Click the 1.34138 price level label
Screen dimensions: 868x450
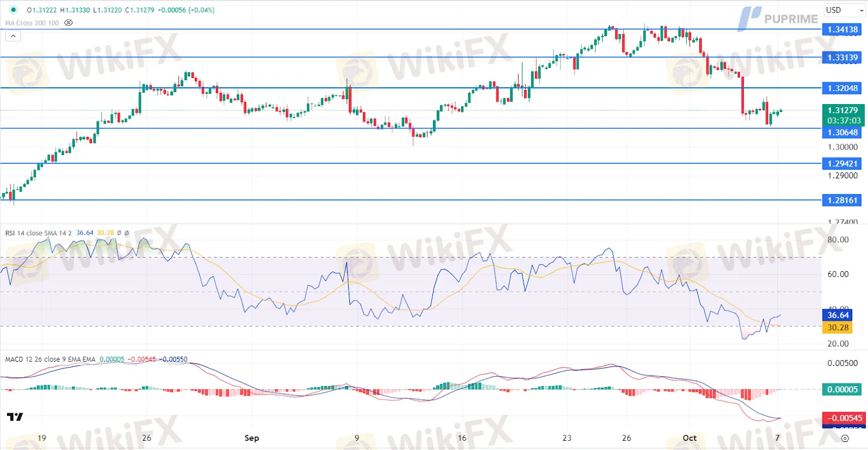coord(842,29)
